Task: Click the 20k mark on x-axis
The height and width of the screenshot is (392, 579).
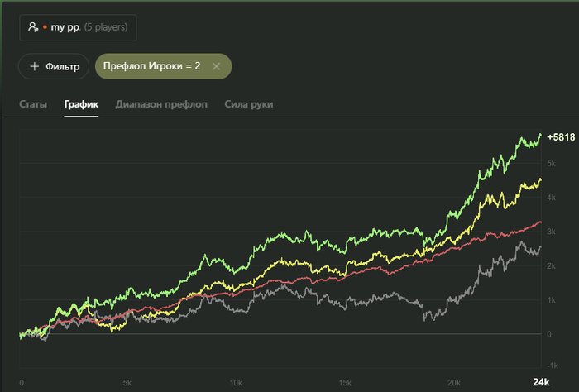Action: 452,383
